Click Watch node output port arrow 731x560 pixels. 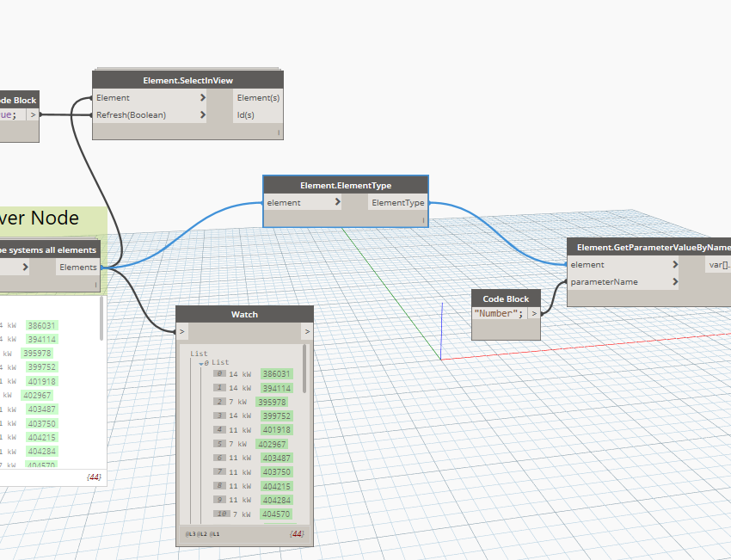click(307, 331)
